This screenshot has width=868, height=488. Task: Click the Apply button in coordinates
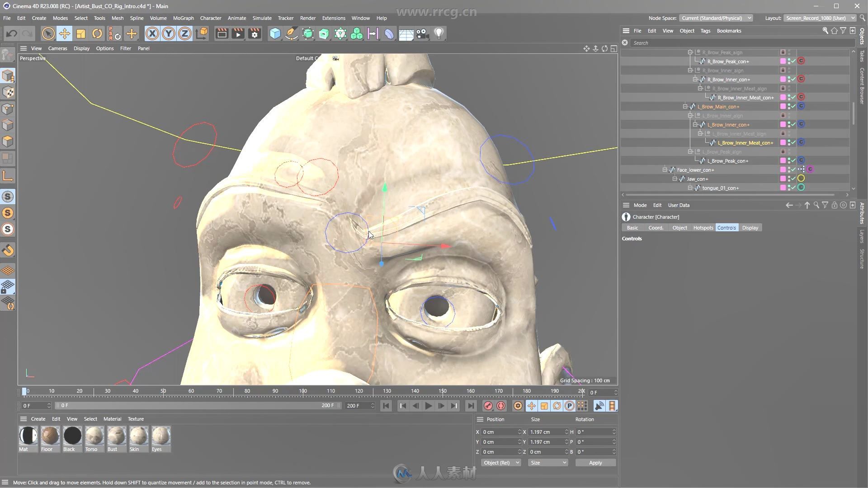[x=594, y=462]
